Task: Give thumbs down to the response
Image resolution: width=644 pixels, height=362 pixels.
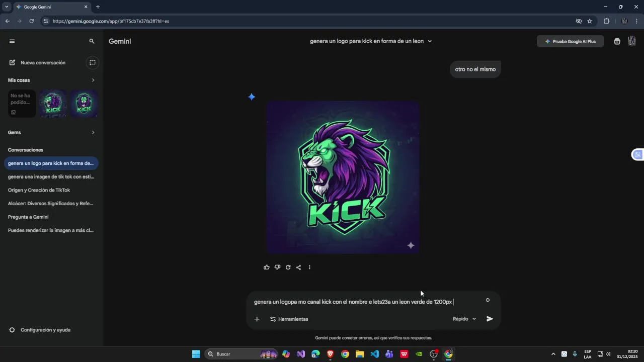Action: click(x=277, y=267)
